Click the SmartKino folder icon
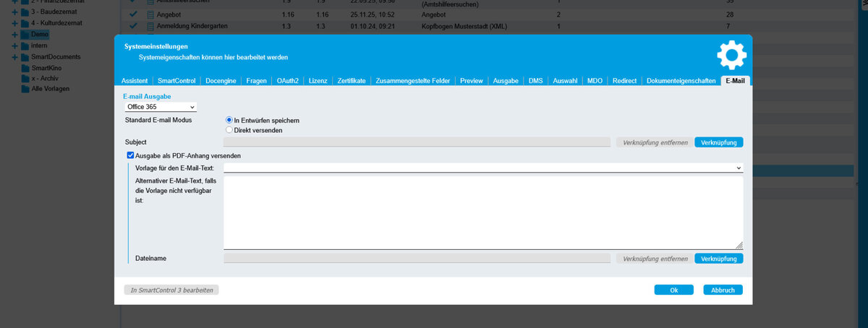 point(25,67)
